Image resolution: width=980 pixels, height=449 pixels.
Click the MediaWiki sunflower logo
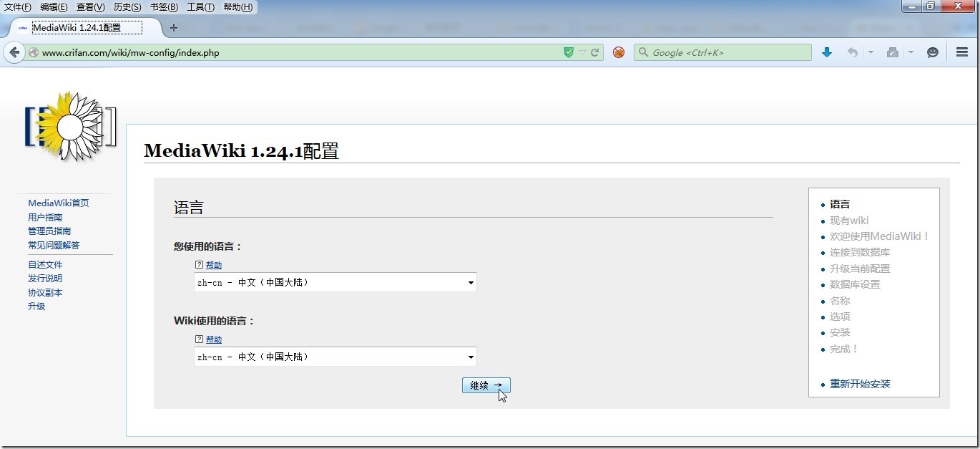70,127
